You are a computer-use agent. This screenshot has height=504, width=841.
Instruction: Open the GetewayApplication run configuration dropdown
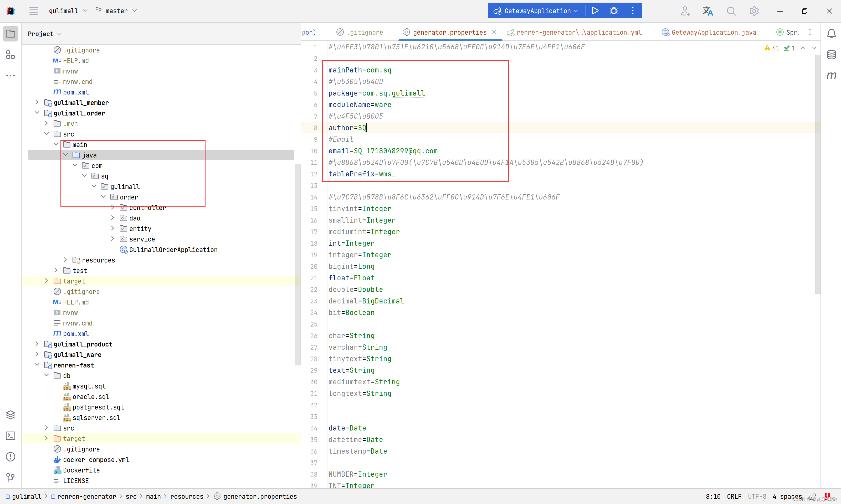click(x=537, y=11)
